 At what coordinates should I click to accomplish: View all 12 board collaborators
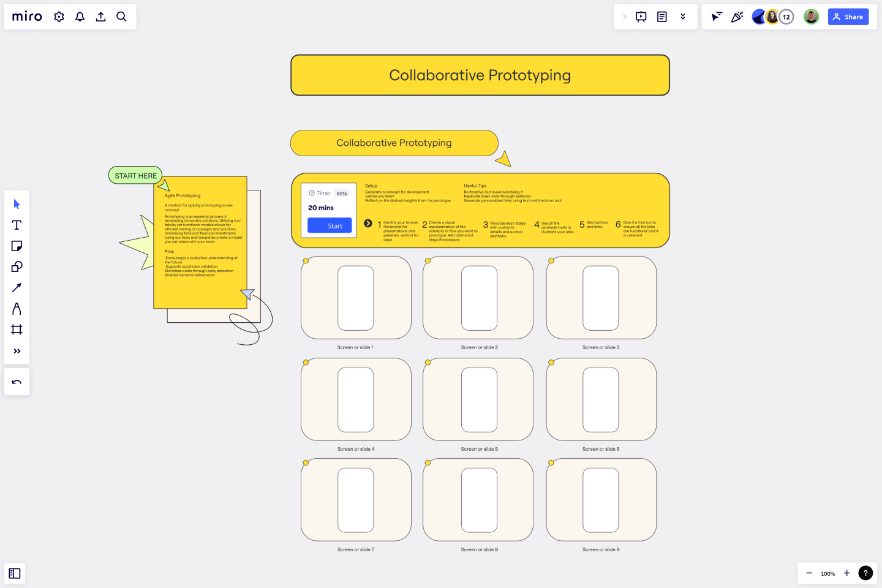[x=786, y=17]
